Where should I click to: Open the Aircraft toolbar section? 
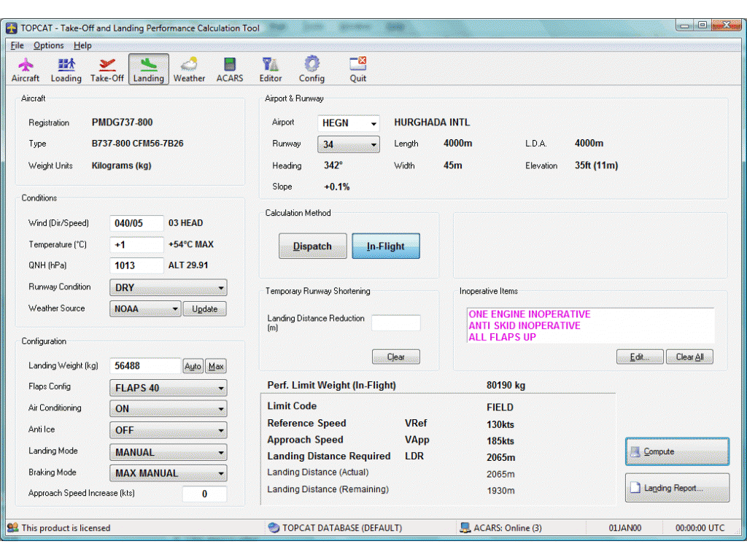[x=26, y=69]
